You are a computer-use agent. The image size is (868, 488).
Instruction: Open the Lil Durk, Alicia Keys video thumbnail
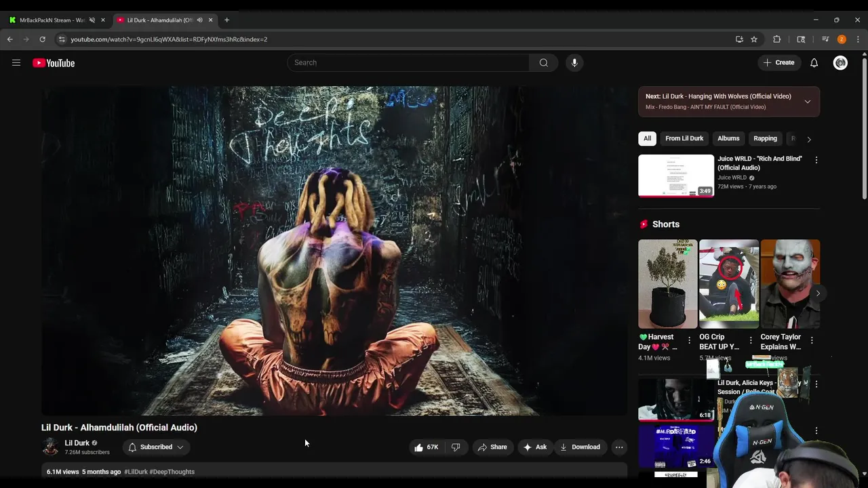[x=676, y=400]
